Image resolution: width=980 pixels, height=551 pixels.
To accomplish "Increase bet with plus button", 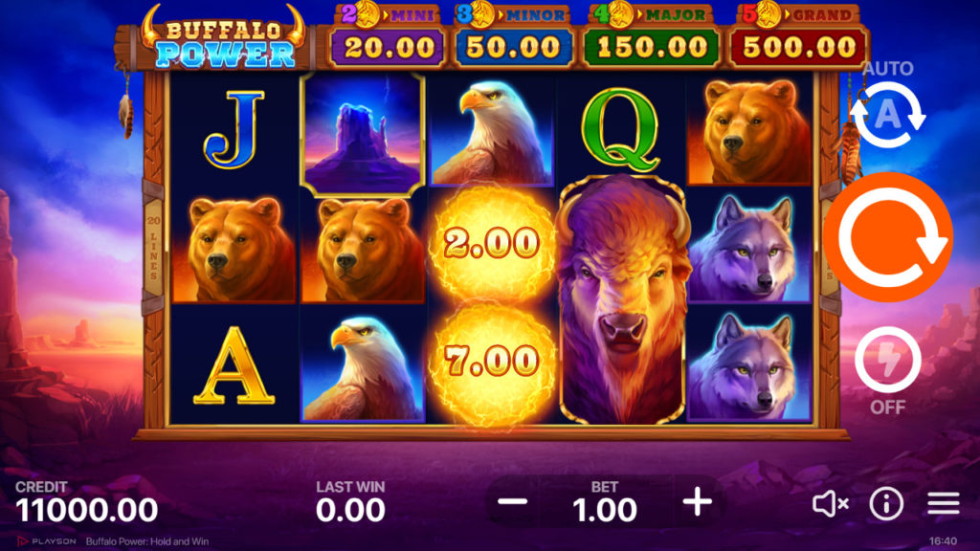I will tap(697, 501).
